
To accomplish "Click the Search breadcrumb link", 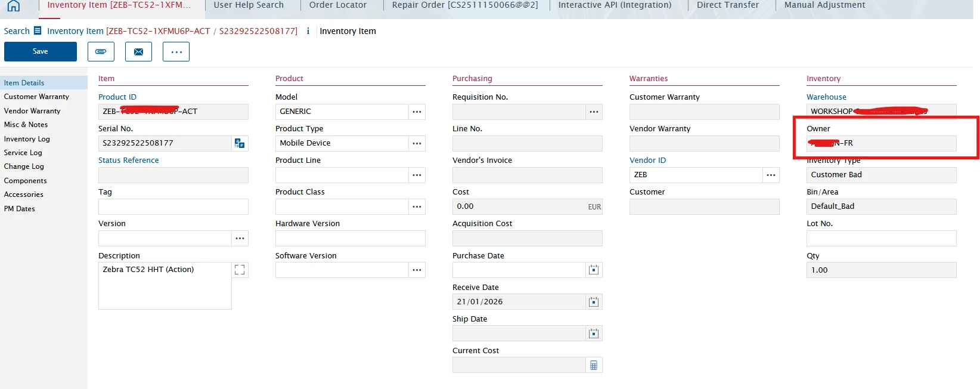I will tap(17, 31).
